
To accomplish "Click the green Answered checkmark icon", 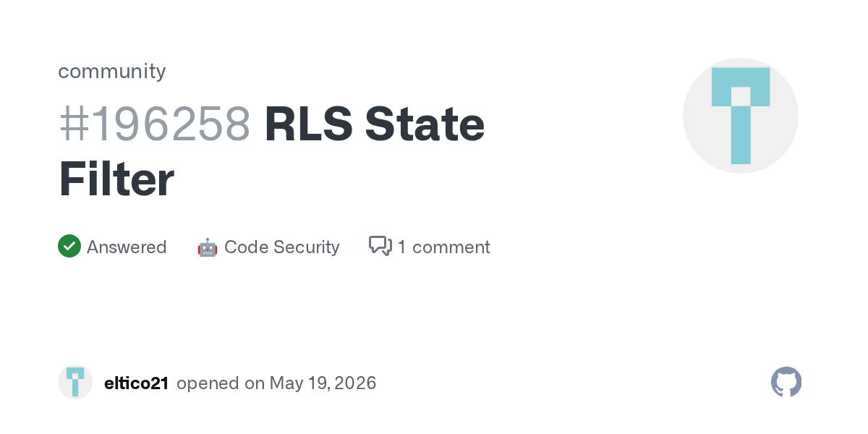I will (69, 247).
